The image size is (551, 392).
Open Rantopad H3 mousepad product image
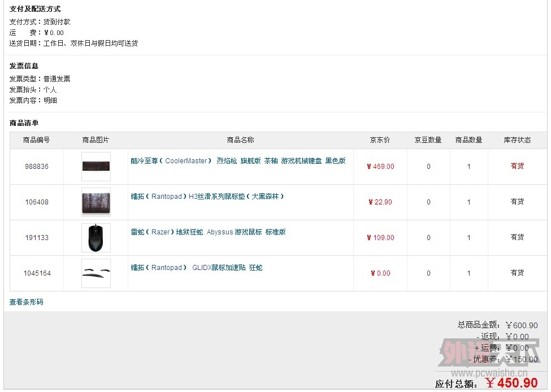[96, 202]
